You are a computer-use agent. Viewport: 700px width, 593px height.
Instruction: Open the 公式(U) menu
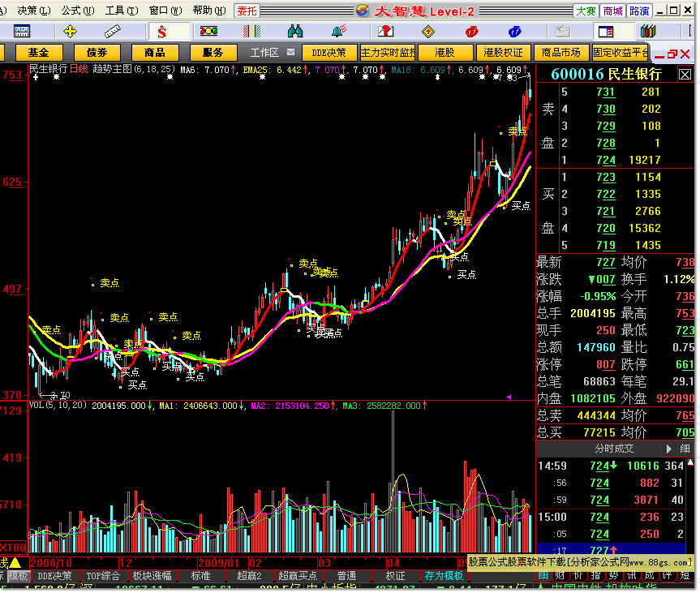tap(78, 11)
